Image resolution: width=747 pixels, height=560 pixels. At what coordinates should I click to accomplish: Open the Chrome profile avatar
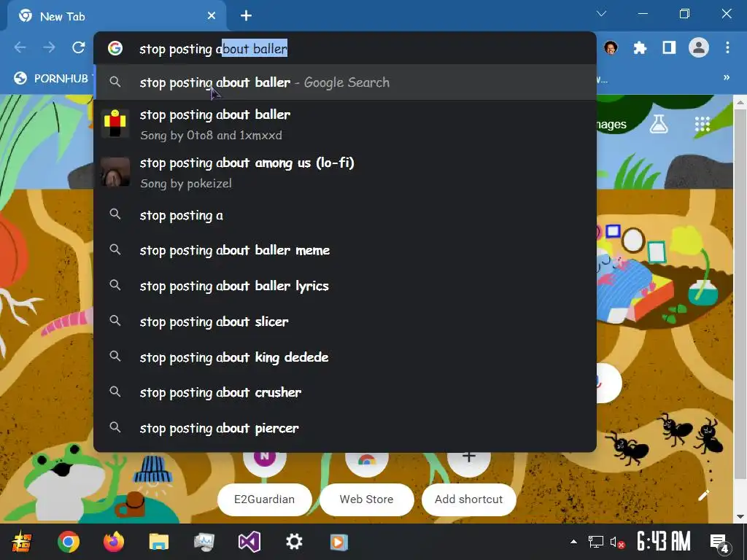click(x=698, y=47)
